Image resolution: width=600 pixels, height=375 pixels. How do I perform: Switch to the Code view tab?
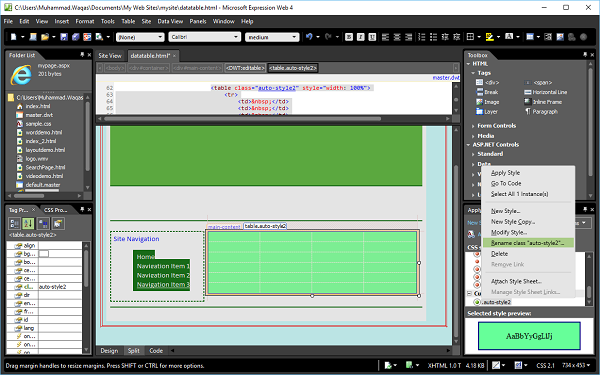tap(156, 351)
